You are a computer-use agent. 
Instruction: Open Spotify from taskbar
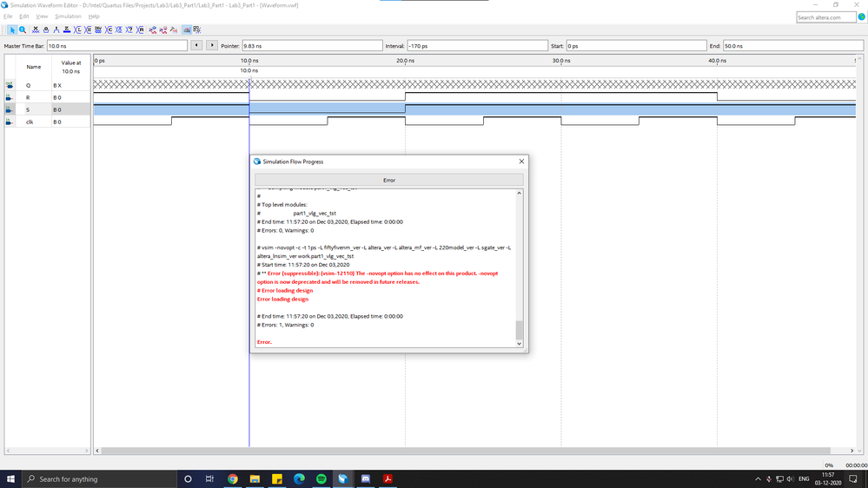[x=321, y=479]
